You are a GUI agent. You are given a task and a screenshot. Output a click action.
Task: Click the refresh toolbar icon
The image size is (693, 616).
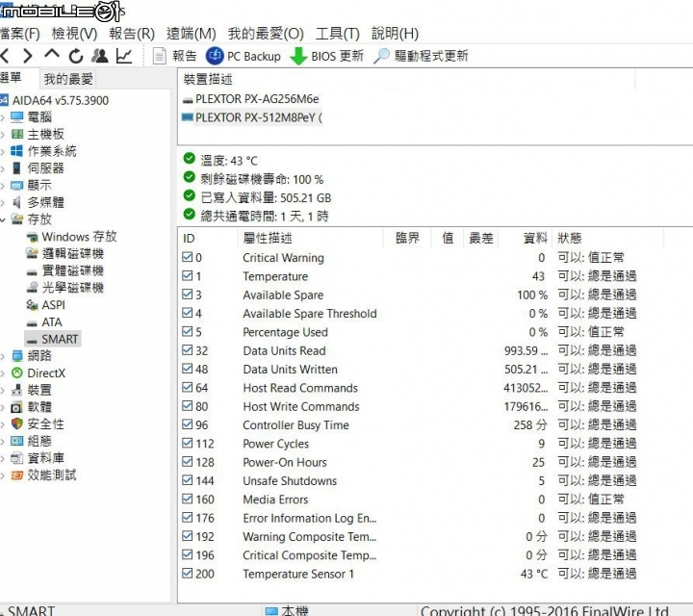[x=76, y=56]
